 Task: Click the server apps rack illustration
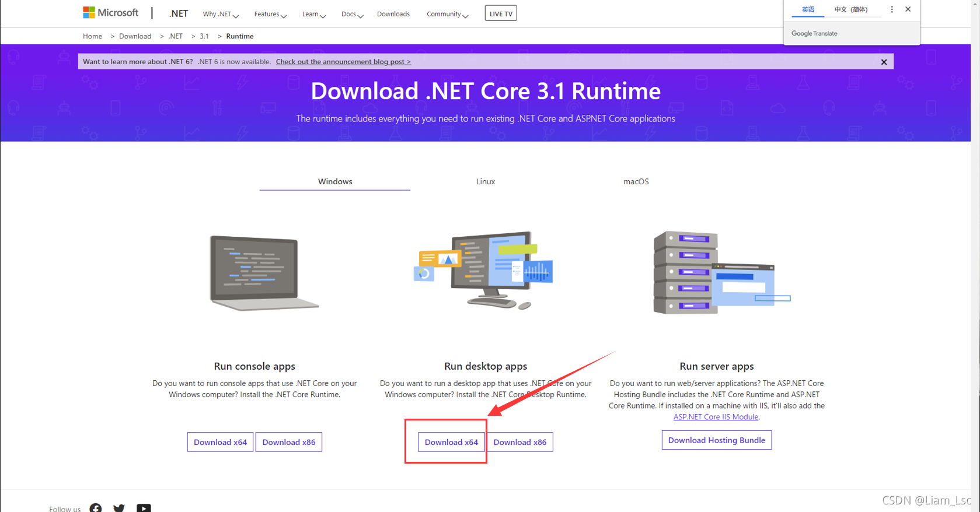pos(722,272)
